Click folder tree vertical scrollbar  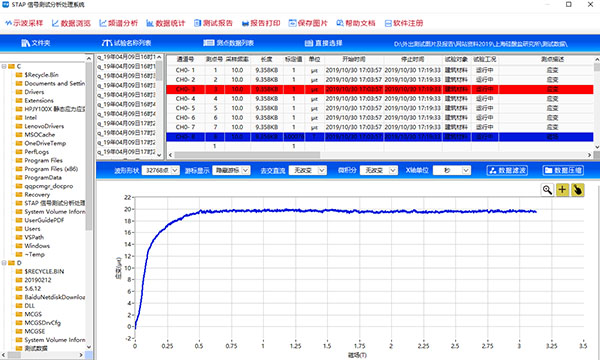tap(89, 145)
